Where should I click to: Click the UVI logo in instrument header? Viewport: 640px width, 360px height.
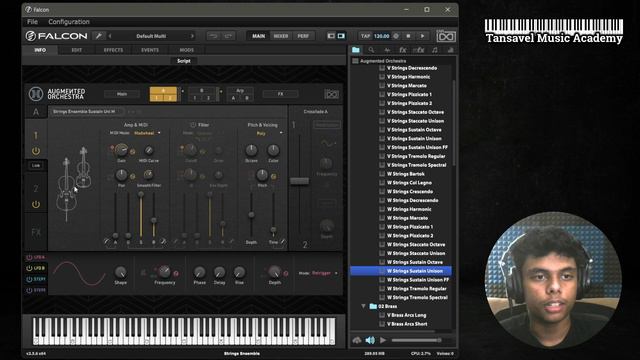click(x=331, y=94)
